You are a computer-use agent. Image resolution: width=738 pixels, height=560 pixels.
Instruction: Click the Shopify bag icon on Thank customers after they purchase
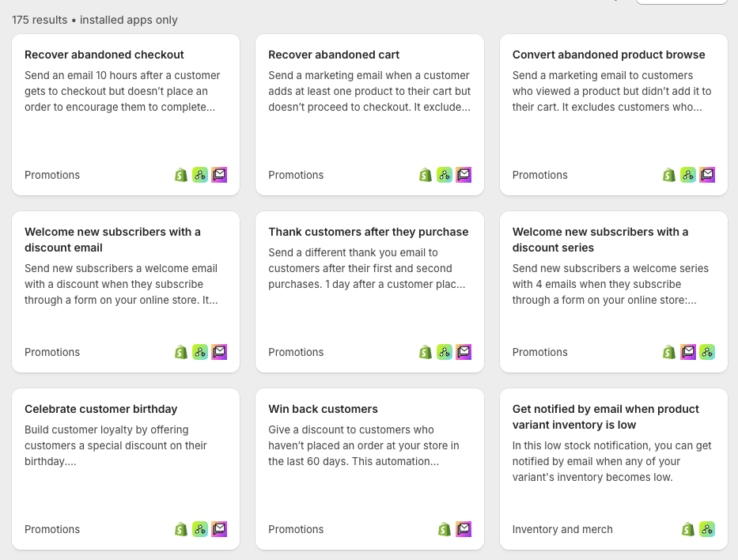point(426,352)
